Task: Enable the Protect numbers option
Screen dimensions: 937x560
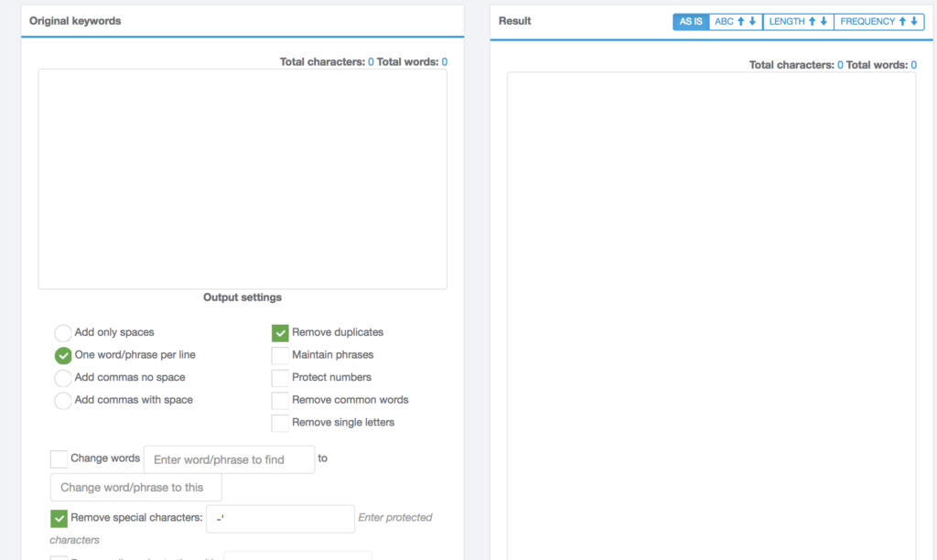Action: click(280, 378)
